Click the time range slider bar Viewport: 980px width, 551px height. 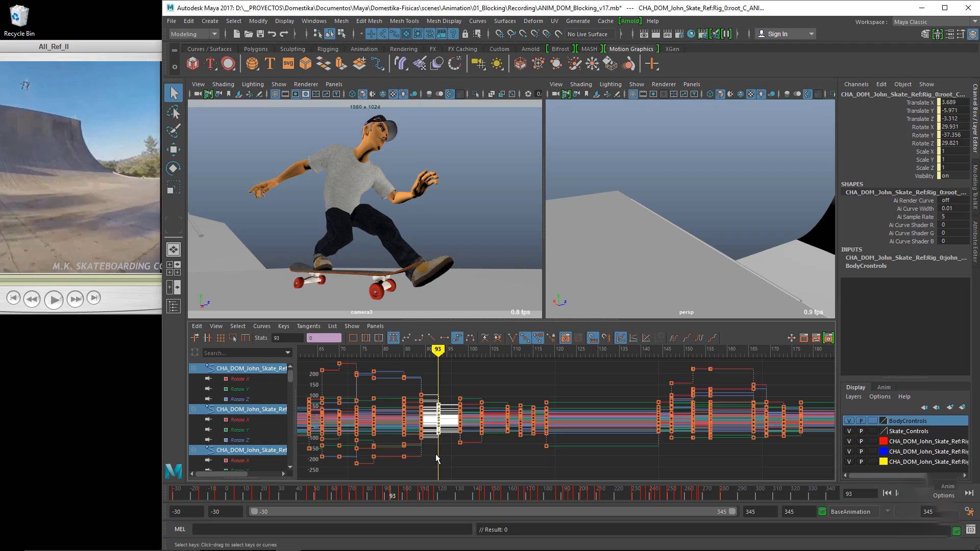[493, 511]
